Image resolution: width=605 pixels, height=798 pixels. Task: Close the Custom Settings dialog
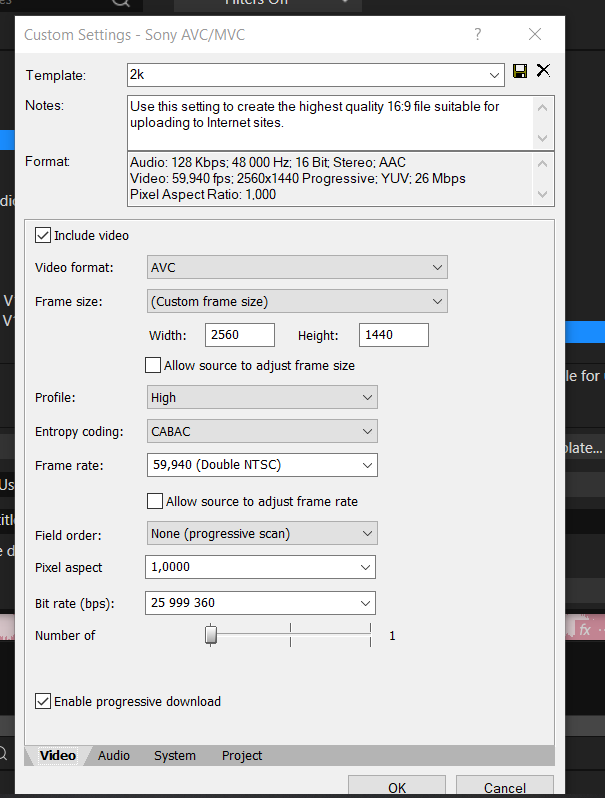(535, 34)
